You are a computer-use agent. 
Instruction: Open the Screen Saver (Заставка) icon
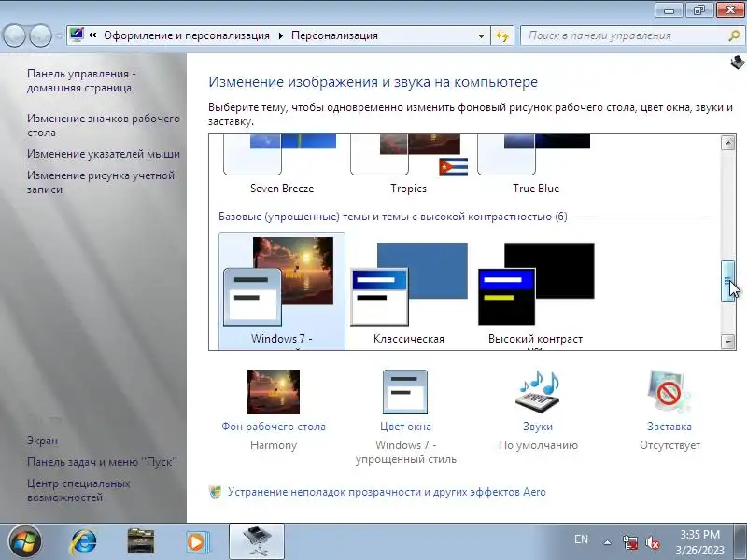[x=669, y=391]
